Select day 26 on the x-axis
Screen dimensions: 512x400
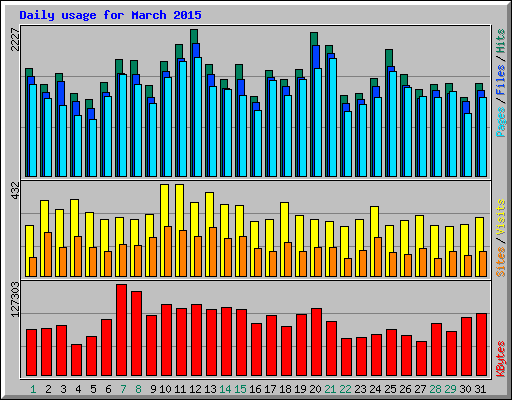405,389
